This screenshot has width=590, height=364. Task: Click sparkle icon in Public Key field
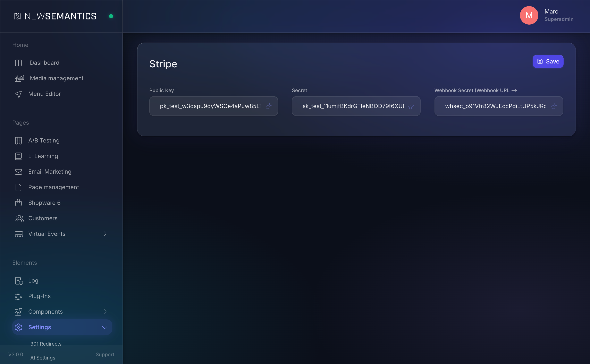[269, 106]
